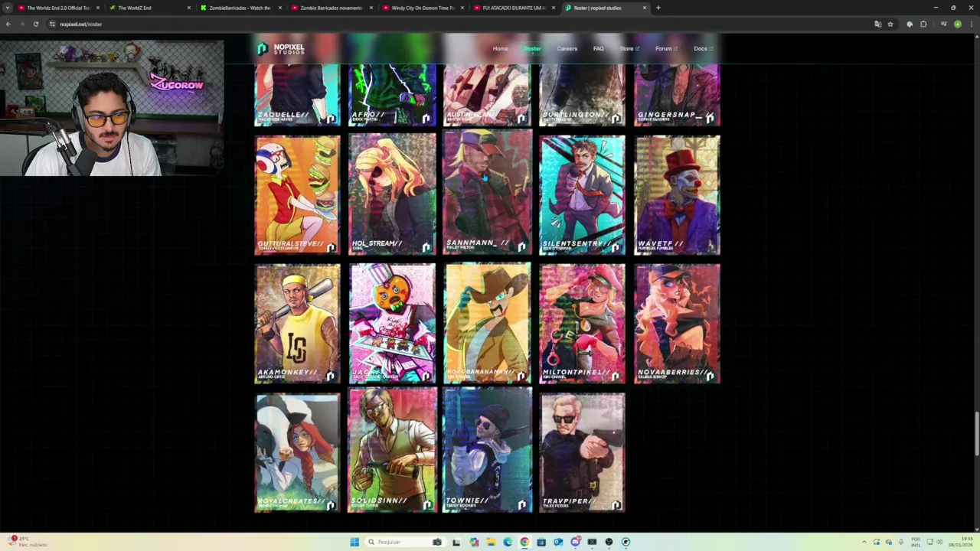
Task: Click the browser forward arrow
Action: pos(21,24)
